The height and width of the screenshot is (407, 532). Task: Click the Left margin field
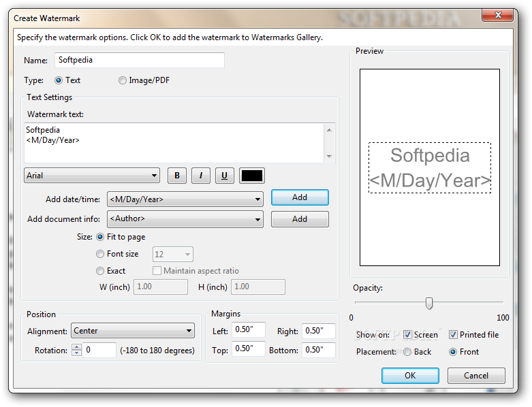point(249,329)
